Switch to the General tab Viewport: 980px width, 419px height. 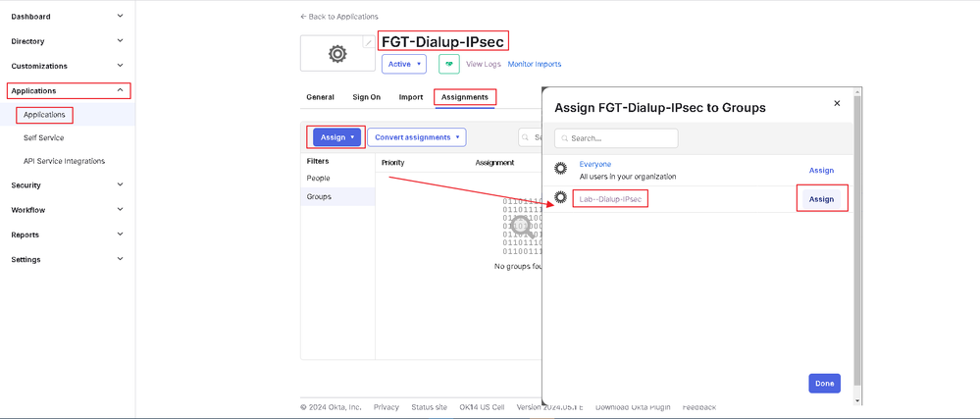click(320, 97)
